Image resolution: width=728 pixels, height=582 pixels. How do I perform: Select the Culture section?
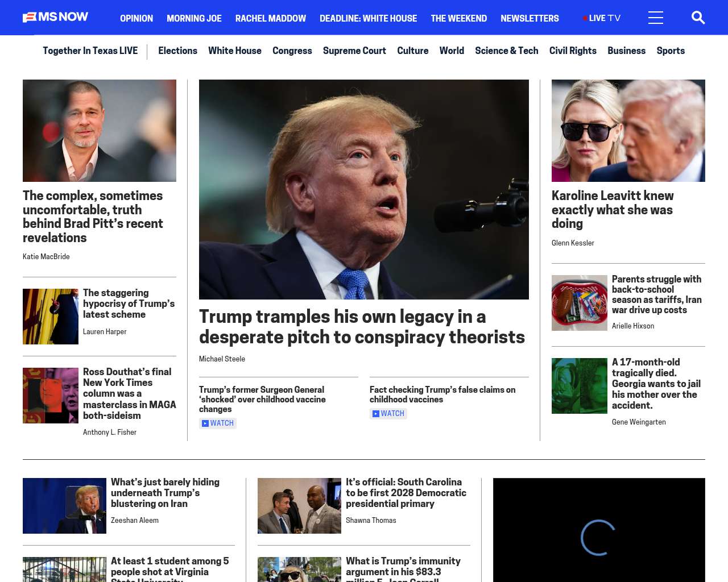click(x=413, y=51)
